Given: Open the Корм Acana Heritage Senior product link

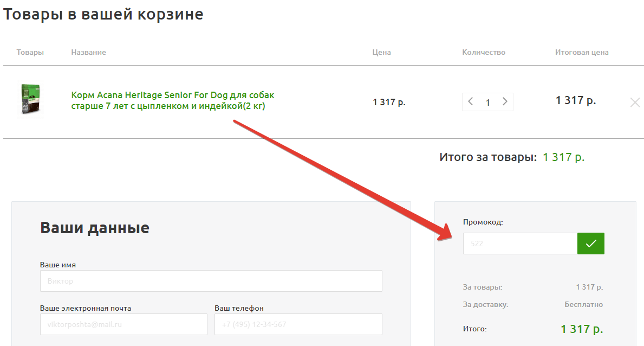Looking at the screenshot, I should pos(173,101).
